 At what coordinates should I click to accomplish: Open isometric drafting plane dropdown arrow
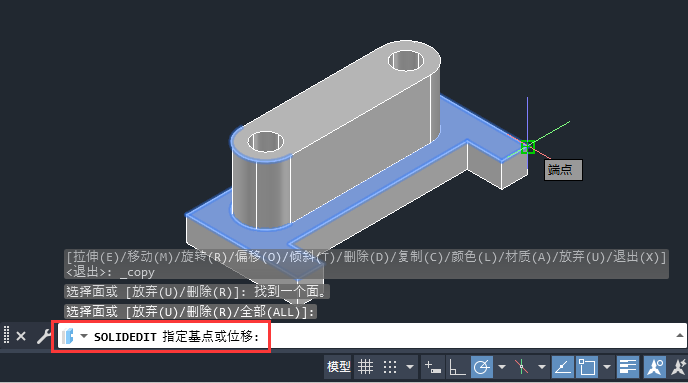(x=542, y=367)
